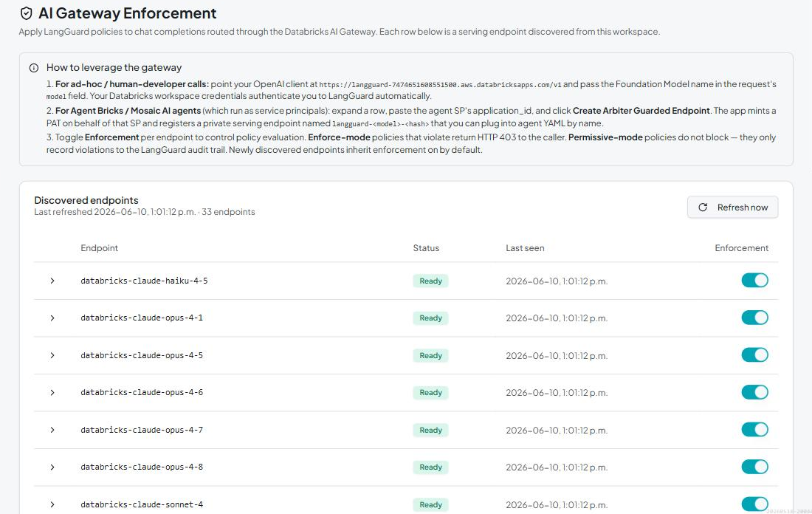Viewport: 812px width, 514px height.
Task: Click the info icon in the how-to panel
Action: tap(34, 68)
